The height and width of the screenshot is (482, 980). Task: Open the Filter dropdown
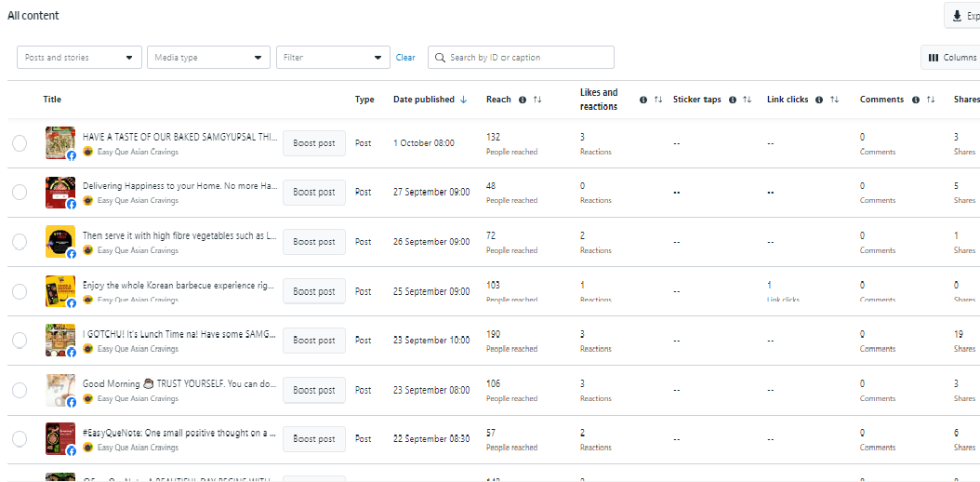tap(332, 58)
